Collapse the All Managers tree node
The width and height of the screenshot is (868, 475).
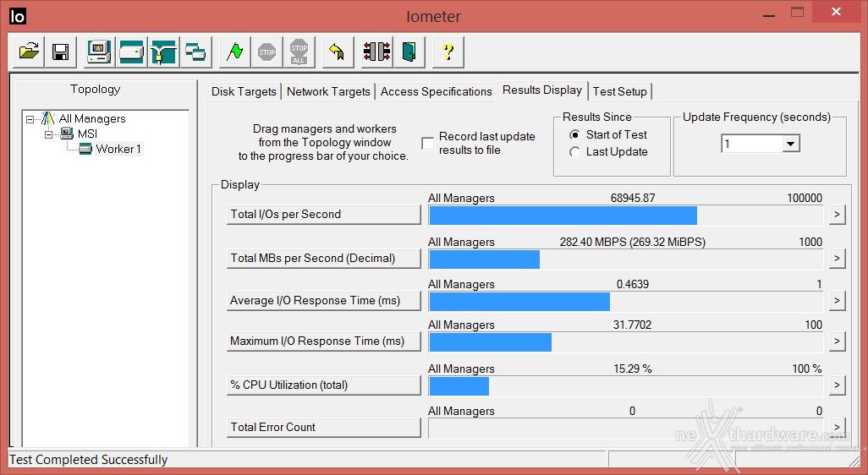[30, 119]
